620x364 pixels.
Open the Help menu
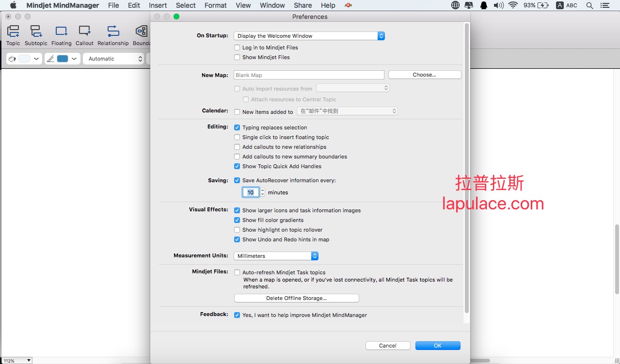[x=328, y=5]
